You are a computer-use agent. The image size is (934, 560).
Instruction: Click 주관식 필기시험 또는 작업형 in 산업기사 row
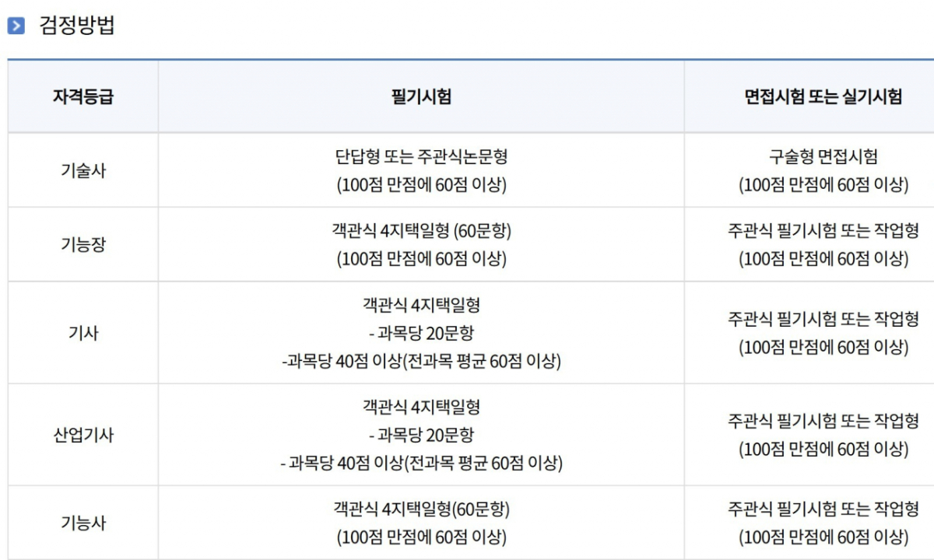point(823,421)
